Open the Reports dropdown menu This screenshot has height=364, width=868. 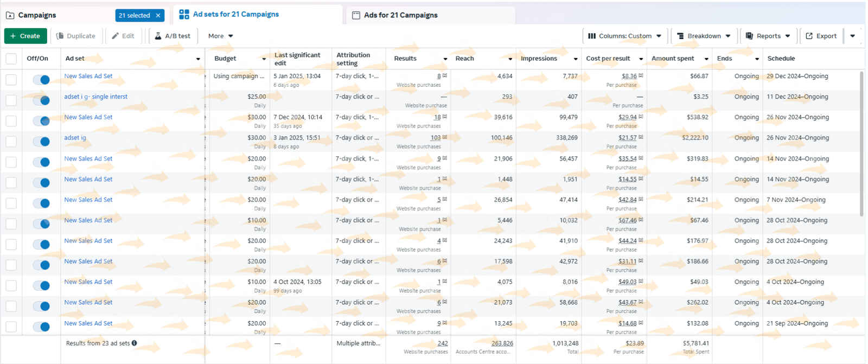(x=768, y=36)
